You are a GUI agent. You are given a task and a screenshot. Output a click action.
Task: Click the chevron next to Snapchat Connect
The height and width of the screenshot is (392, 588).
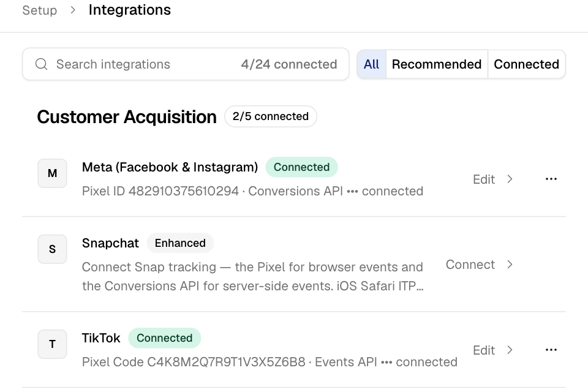[x=510, y=265]
